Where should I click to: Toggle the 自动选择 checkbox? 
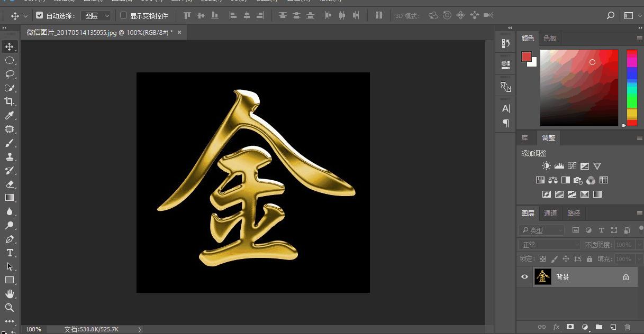(40, 15)
